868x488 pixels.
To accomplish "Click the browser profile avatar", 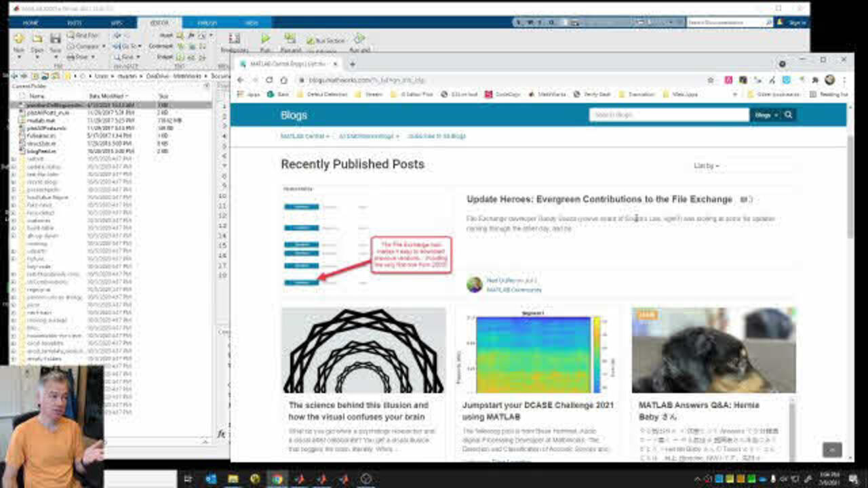I will (x=829, y=80).
